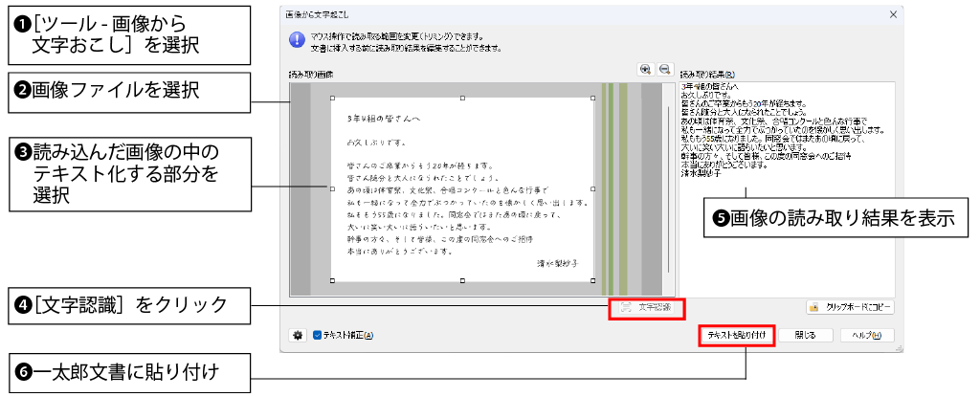The image size is (980, 397).
Task: Click the テキストを貼り付け button
Action: point(735,336)
